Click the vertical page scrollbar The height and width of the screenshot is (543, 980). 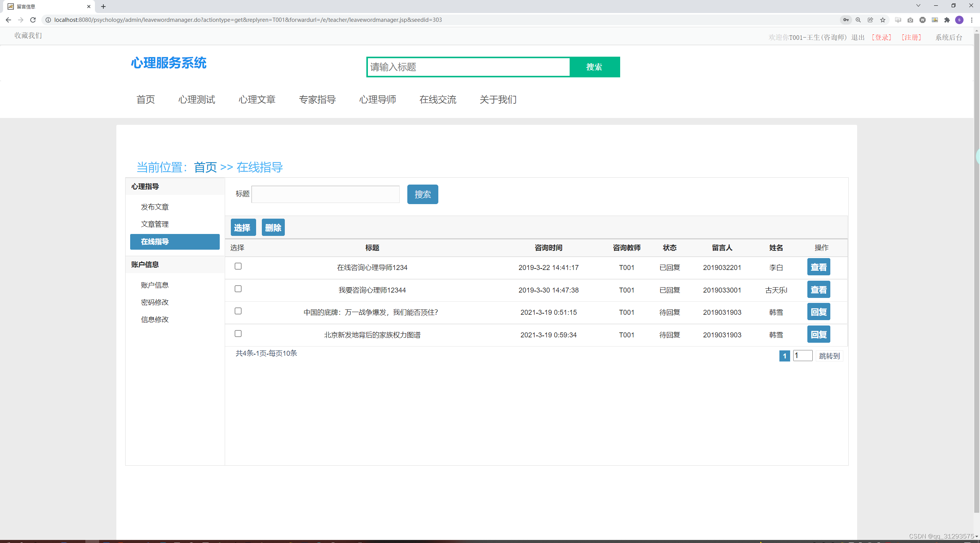coord(977,268)
